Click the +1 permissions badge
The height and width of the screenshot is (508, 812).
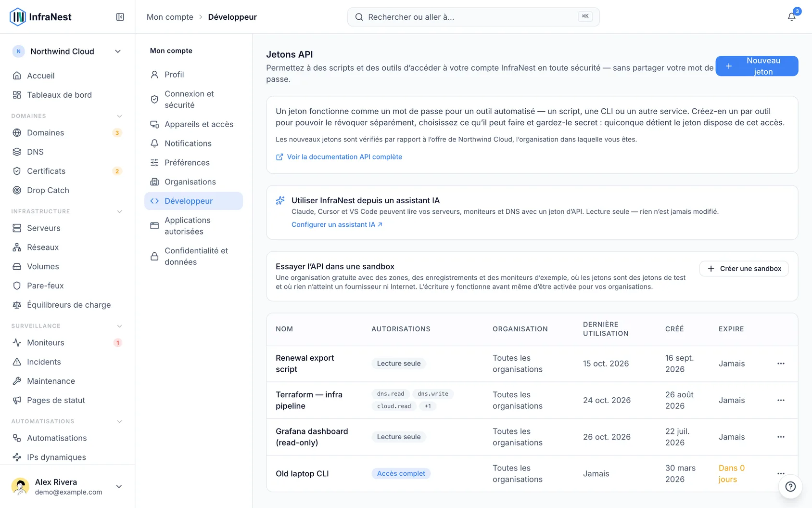tap(428, 406)
